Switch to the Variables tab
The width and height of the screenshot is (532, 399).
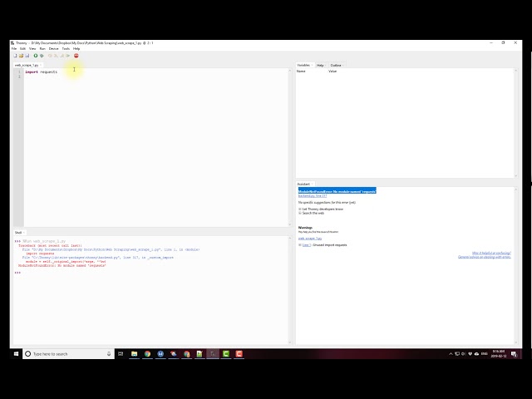click(x=303, y=65)
